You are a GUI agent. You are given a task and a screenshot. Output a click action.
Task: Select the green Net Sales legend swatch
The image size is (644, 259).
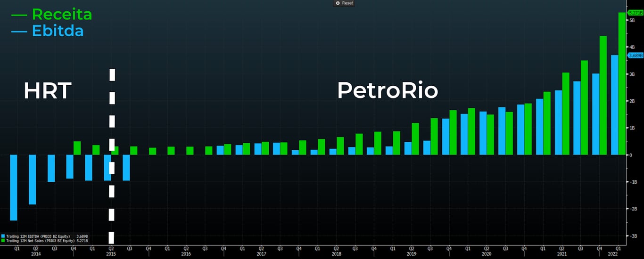[x=3, y=240]
